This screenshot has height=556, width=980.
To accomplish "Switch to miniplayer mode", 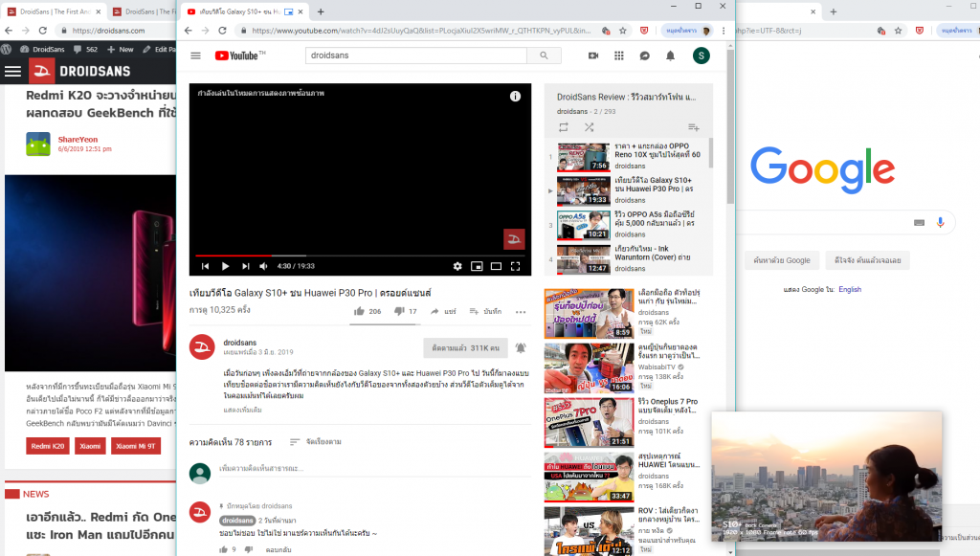I will (477, 266).
